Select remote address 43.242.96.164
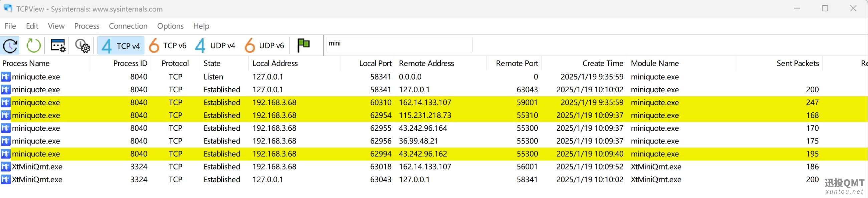The image size is (868, 198). pyautogui.click(x=423, y=128)
